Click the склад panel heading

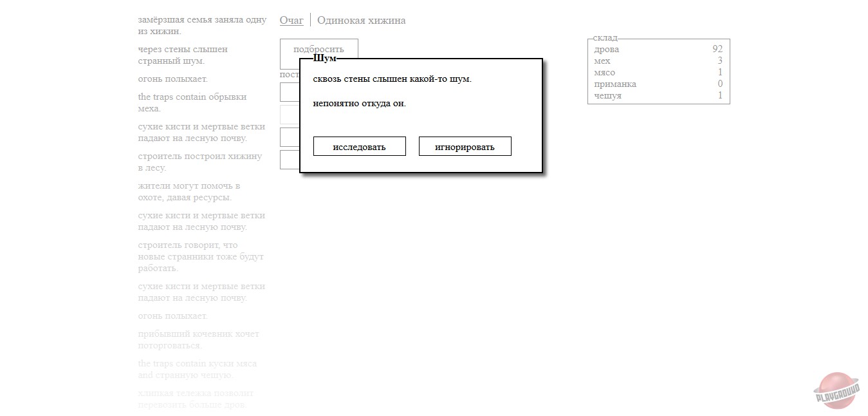tap(605, 38)
